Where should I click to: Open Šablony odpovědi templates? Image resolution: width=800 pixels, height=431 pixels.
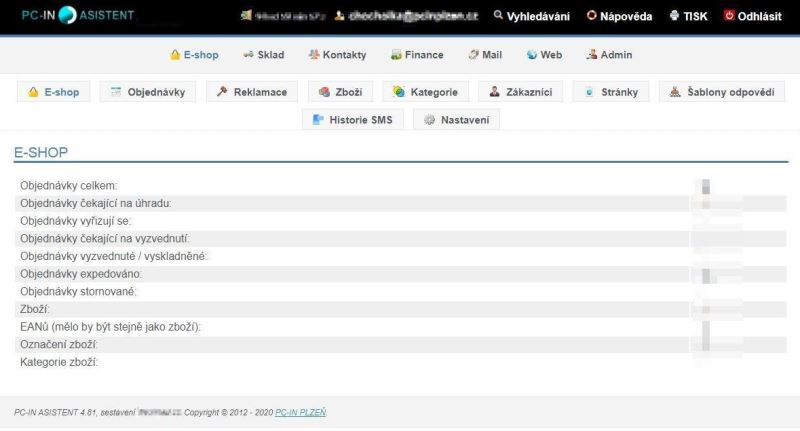[722, 92]
